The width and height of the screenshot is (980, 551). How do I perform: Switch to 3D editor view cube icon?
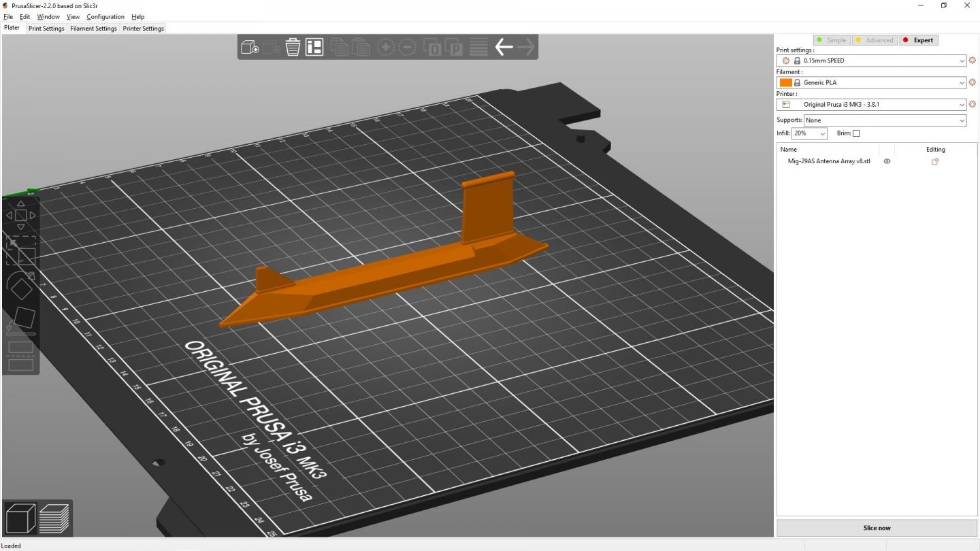point(20,518)
